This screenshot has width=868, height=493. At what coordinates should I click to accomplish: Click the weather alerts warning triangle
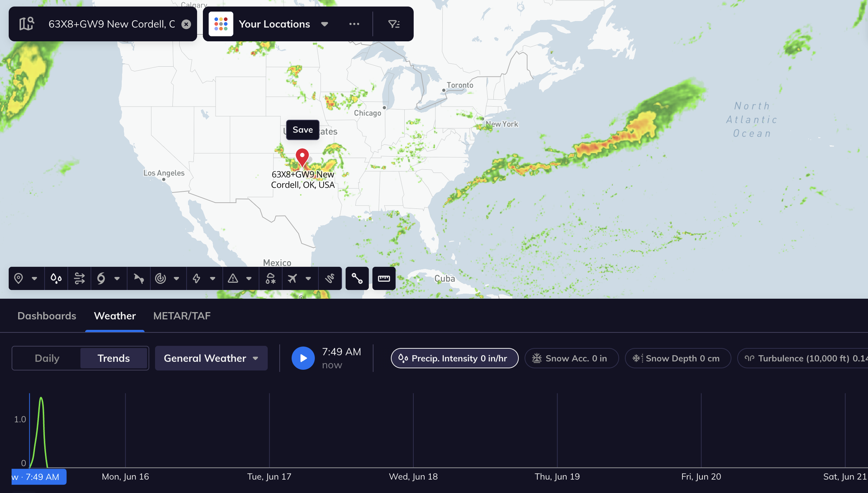[233, 278]
